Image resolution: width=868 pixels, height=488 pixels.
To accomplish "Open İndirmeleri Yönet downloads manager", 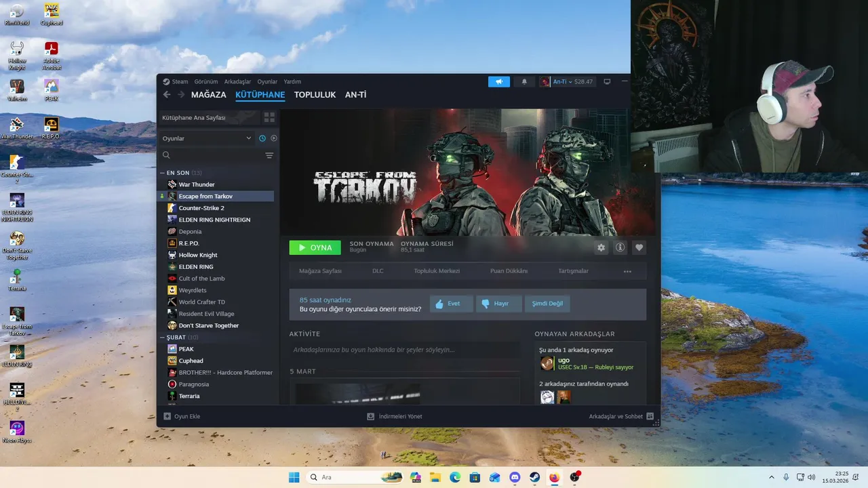I will [395, 416].
